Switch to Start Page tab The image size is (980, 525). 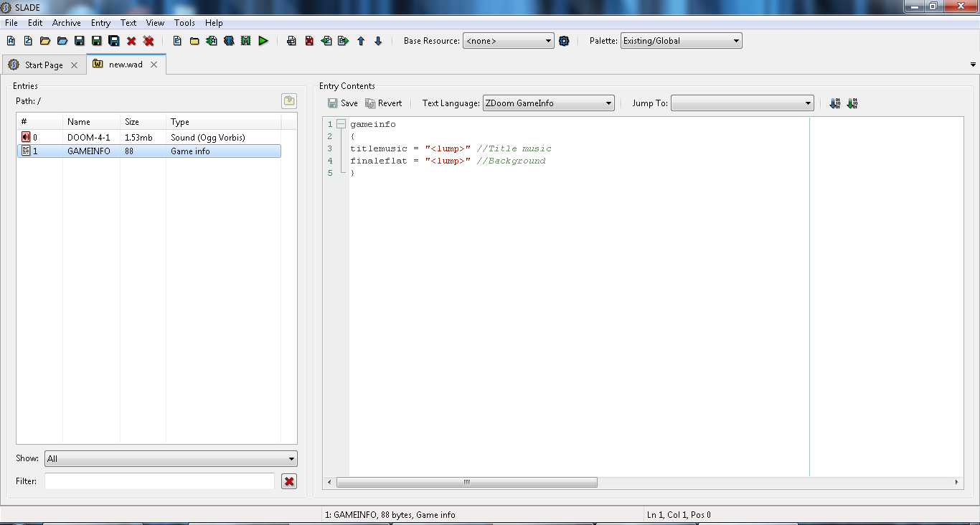(44, 65)
